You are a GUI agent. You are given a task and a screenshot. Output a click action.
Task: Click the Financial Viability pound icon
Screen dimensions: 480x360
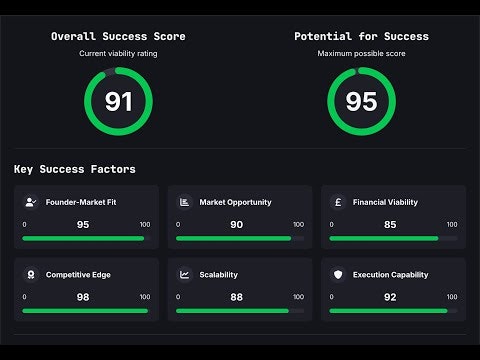tap(338, 202)
